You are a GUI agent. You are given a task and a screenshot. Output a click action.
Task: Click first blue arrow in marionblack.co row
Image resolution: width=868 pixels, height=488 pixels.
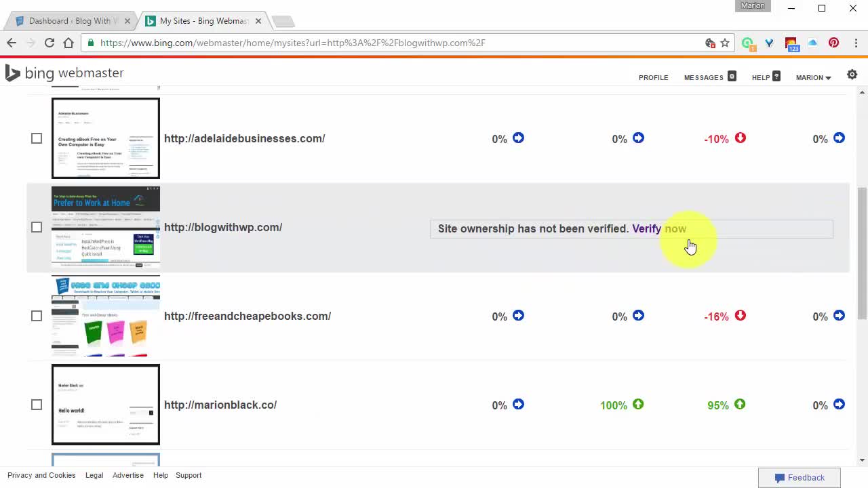click(x=518, y=405)
